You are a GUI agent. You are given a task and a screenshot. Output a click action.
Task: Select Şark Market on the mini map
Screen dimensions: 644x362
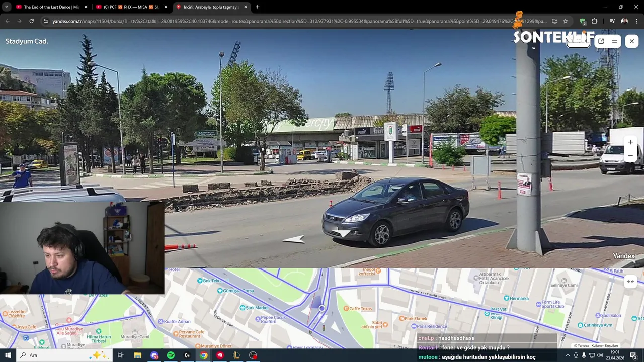(254, 308)
